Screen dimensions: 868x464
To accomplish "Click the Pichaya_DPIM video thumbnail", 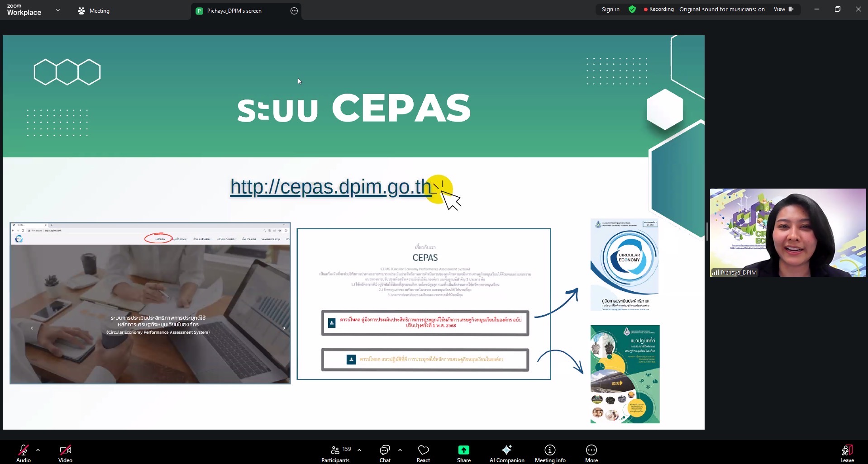I will [x=787, y=232].
